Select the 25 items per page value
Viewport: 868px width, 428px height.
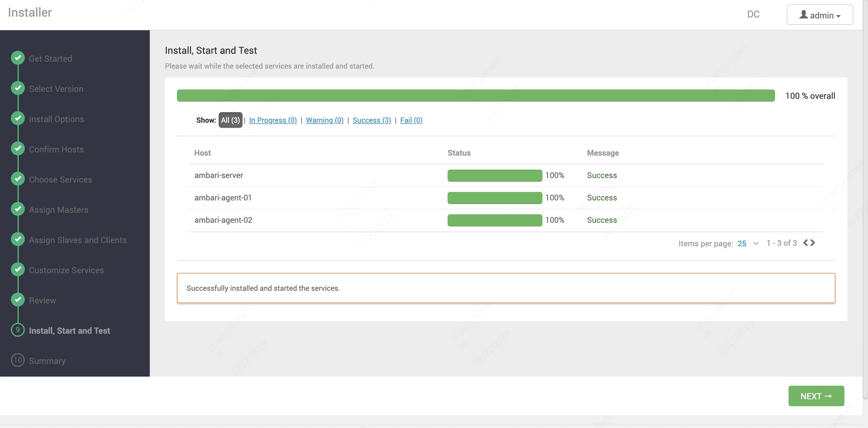pyautogui.click(x=742, y=244)
